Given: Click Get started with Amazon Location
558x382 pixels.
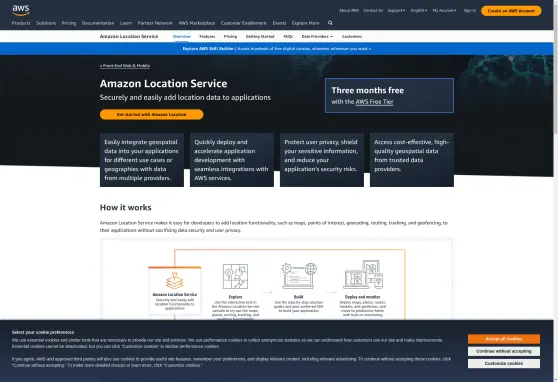Looking at the screenshot, I should pyautogui.click(x=152, y=114).
